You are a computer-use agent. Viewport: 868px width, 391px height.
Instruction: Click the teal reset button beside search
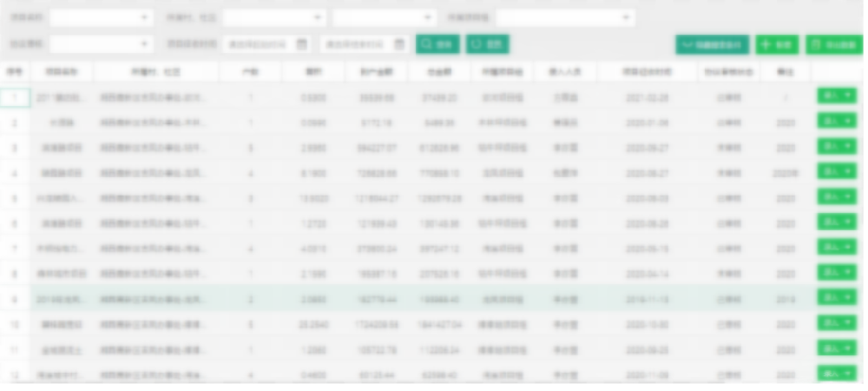[x=487, y=44]
